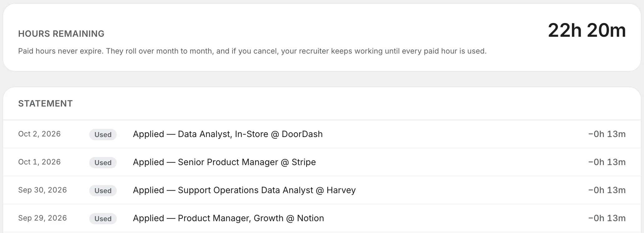Click the Sep 29, 2026 date
Image resolution: width=644 pixels, height=233 pixels.
pos(42,218)
